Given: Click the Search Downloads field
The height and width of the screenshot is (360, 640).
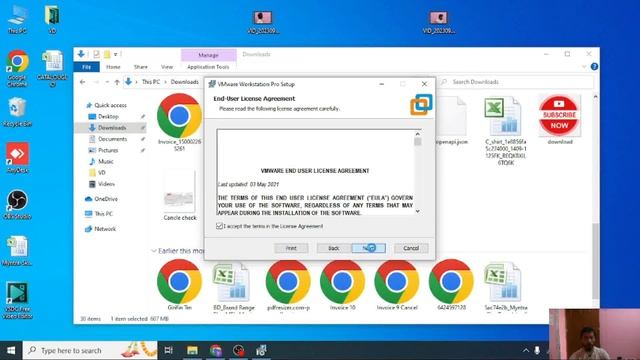Looking at the screenshot, I should [x=517, y=82].
